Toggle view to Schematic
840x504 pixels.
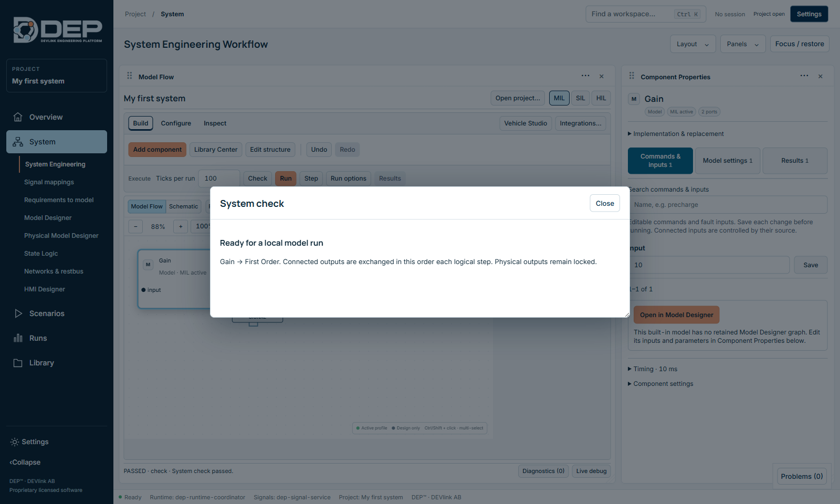coord(184,206)
